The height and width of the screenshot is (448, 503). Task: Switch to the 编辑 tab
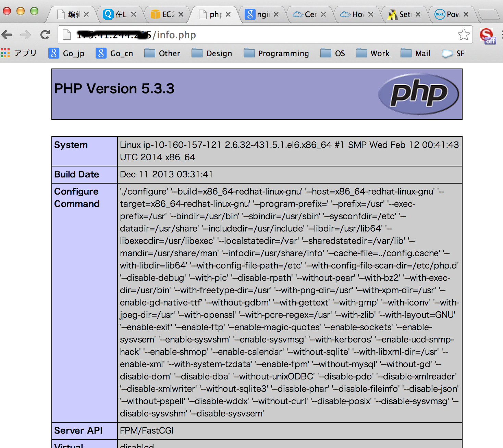[x=70, y=14]
